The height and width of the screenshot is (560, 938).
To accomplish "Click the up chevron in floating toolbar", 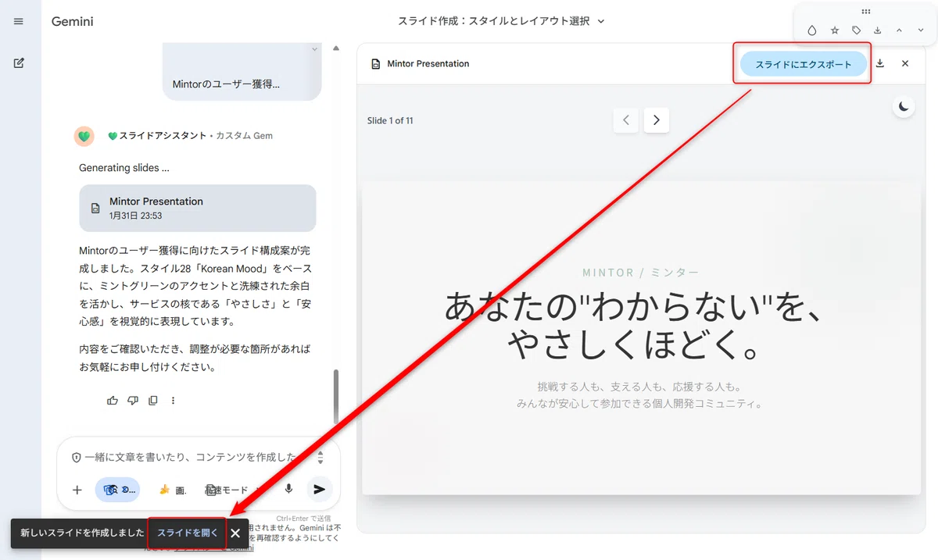I will pyautogui.click(x=899, y=30).
